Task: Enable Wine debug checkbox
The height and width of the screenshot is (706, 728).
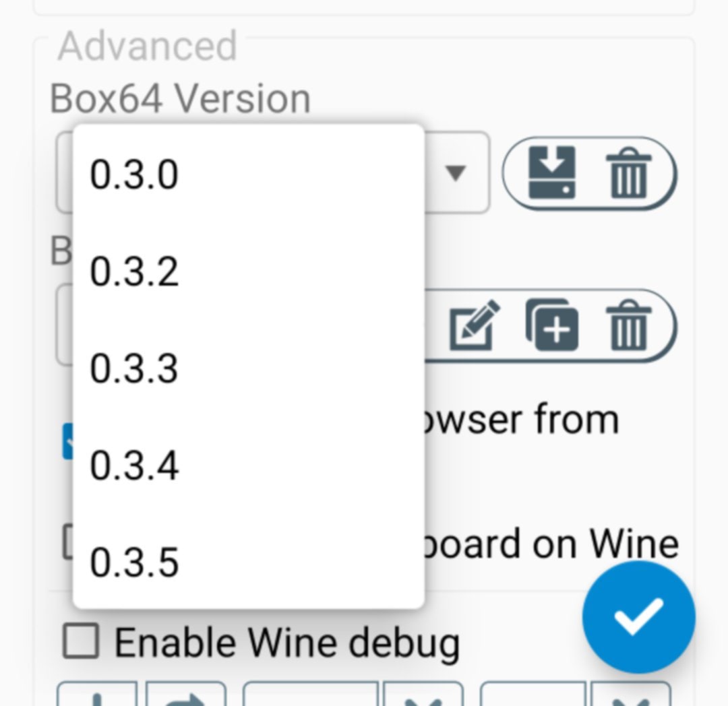Action: coord(80,641)
